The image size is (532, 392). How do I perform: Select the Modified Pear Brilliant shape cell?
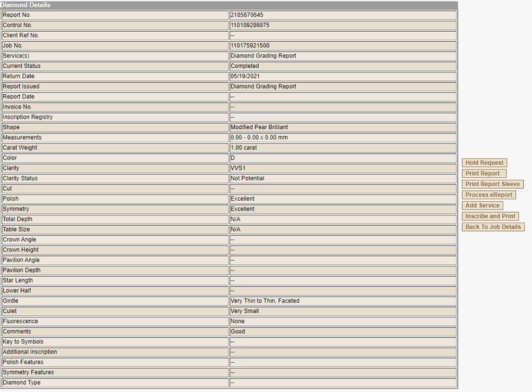pyautogui.click(x=259, y=127)
